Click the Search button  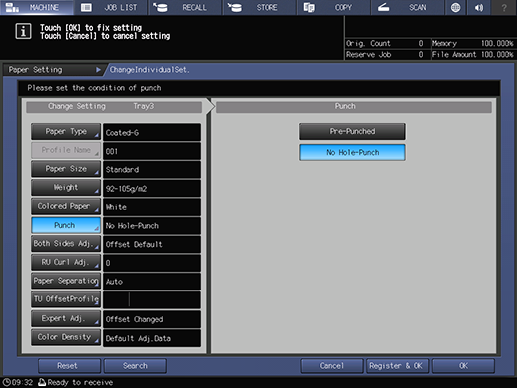(135, 366)
